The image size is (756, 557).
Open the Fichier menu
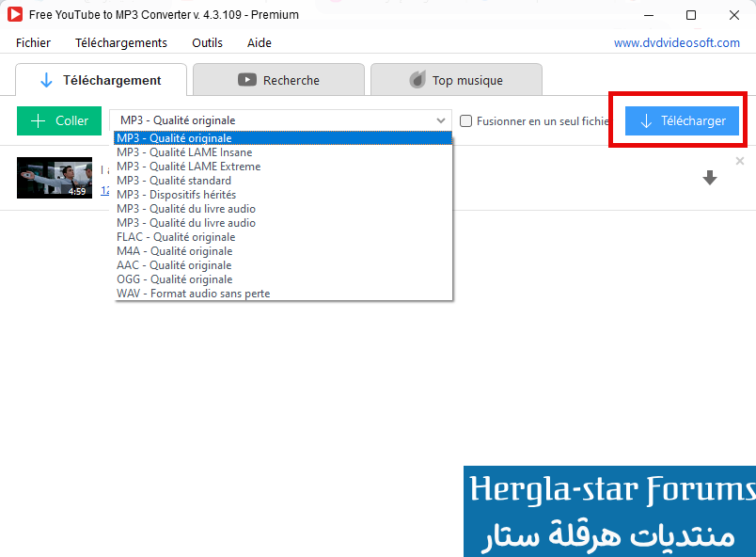tap(33, 43)
